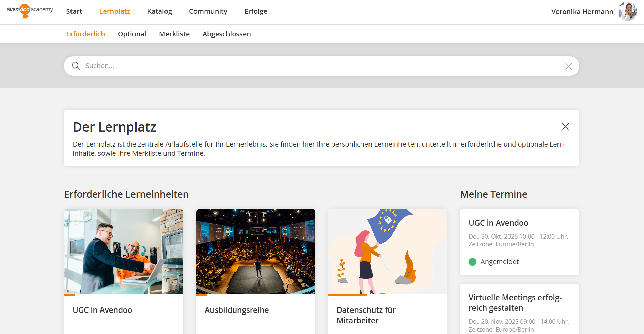Show the Abgeschlossen tab
Viewport: 644px width, 334px height.
point(226,34)
